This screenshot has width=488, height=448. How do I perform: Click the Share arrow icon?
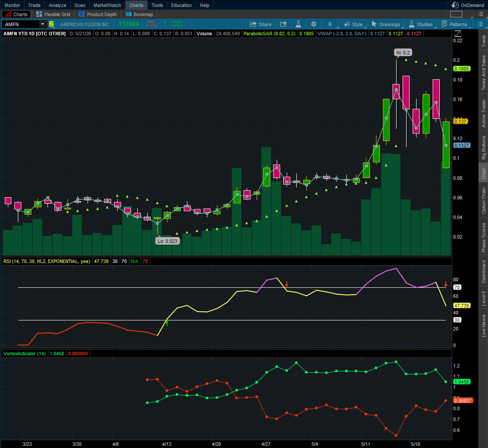coord(253,24)
